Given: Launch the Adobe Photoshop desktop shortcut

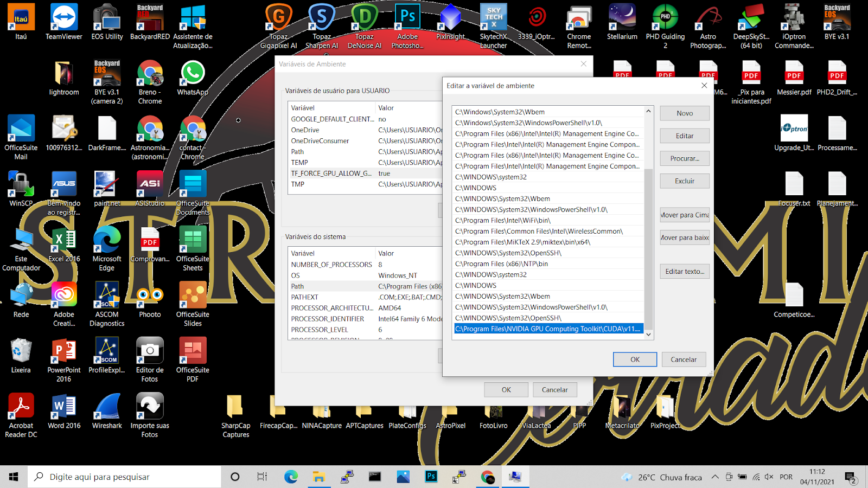Looking at the screenshot, I should (407, 27).
